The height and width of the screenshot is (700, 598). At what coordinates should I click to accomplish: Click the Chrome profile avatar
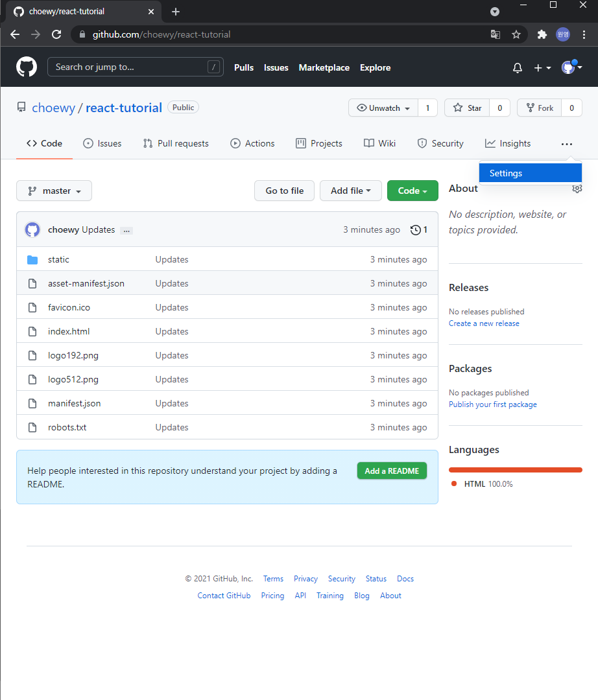pos(563,34)
